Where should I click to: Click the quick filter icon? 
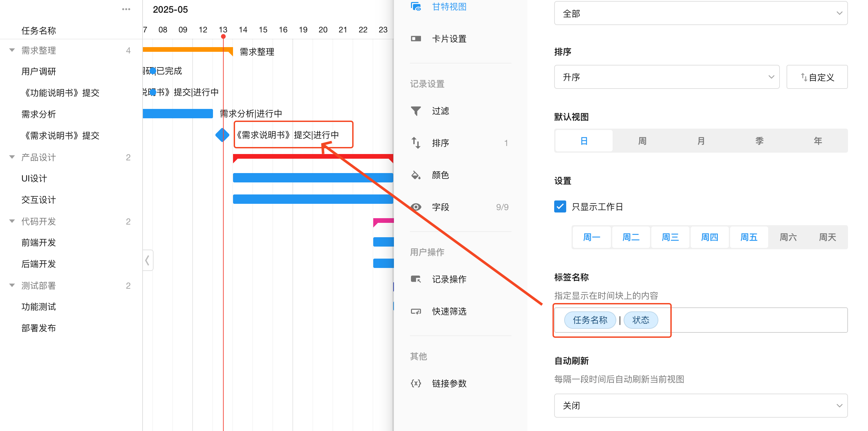point(416,311)
